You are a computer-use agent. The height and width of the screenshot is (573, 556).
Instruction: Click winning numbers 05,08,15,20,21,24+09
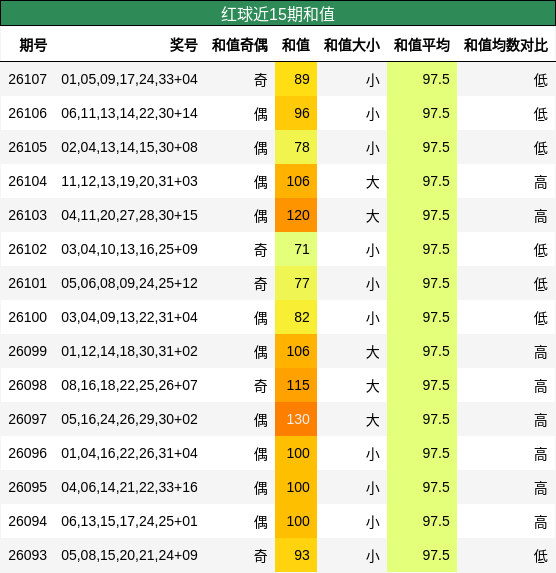[x=129, y=555]
